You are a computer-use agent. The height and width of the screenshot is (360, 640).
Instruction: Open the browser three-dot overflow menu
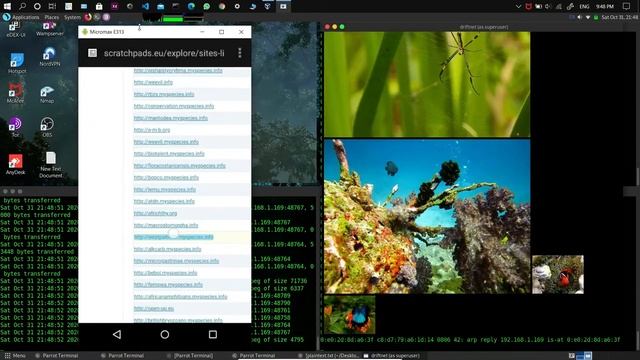tap(240, 53)
